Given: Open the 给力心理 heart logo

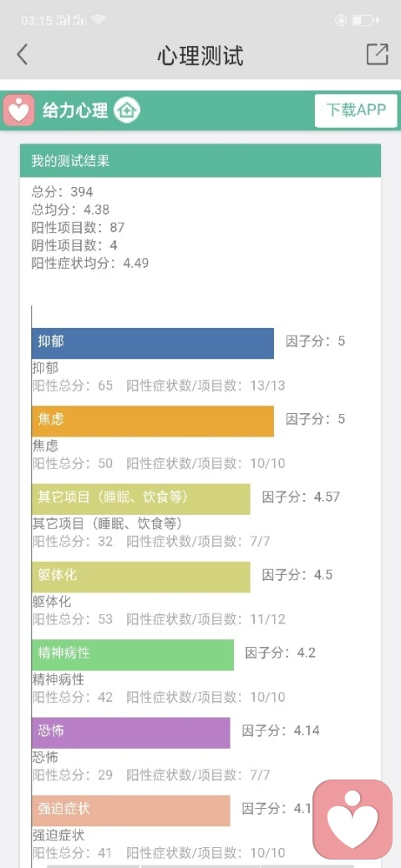Looking at the screenshot, I should click(x=19, y=110).
